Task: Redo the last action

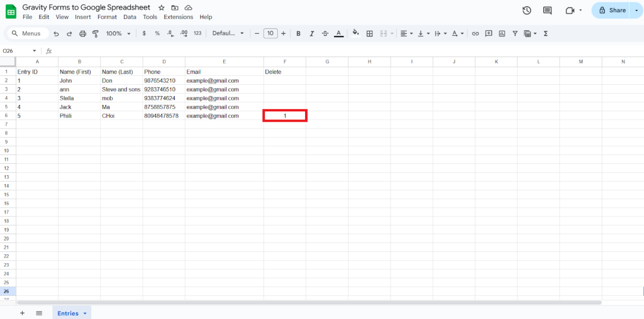Action: pos(69,34)
